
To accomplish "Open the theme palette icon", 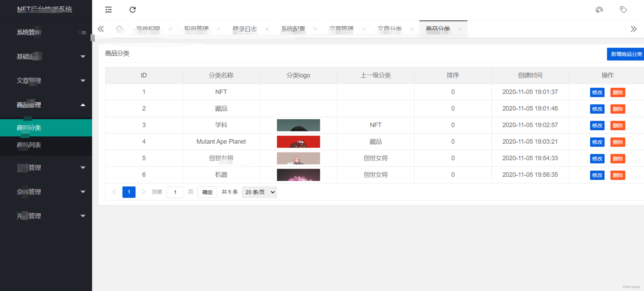I will (599, 10).
